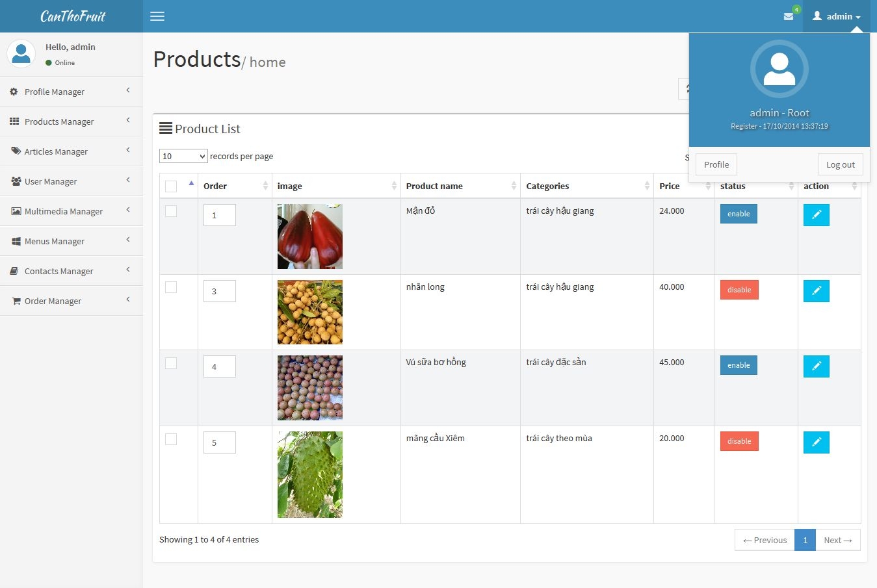877x588 pixels.
Task: Toggle the red disable status for nhãn long
Action: [739, 290]
